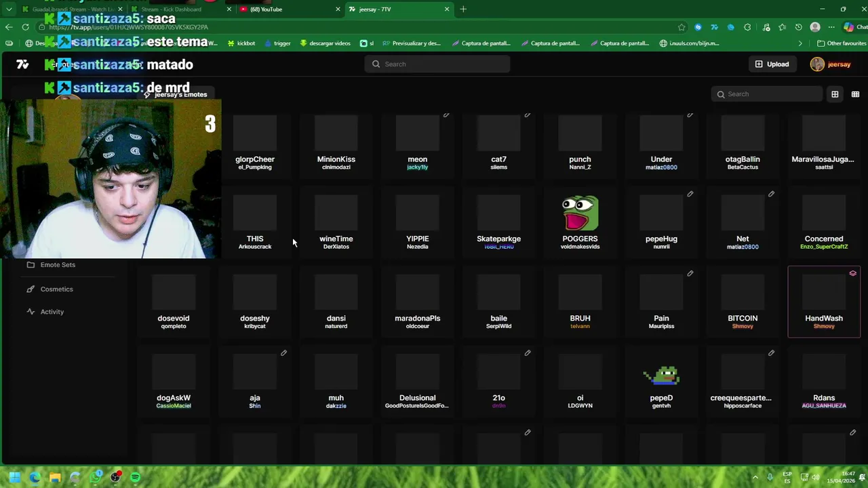The image size is (868, 488).
Task: Open the Windows Start menu
Action: pos(14,477)
